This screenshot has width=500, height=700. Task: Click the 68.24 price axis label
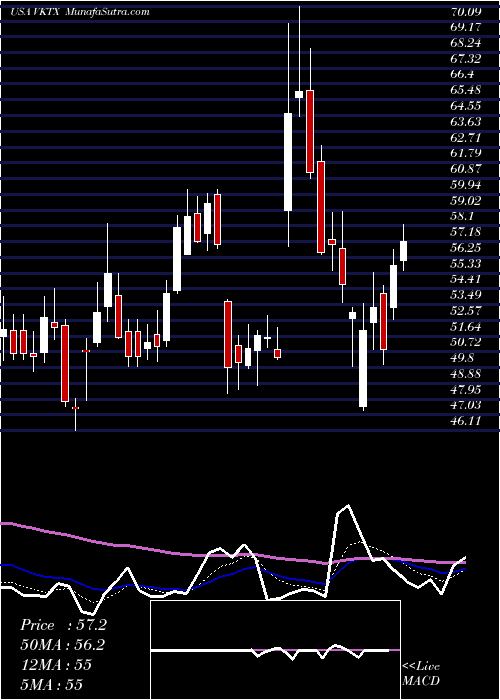[x=466, y=43]
